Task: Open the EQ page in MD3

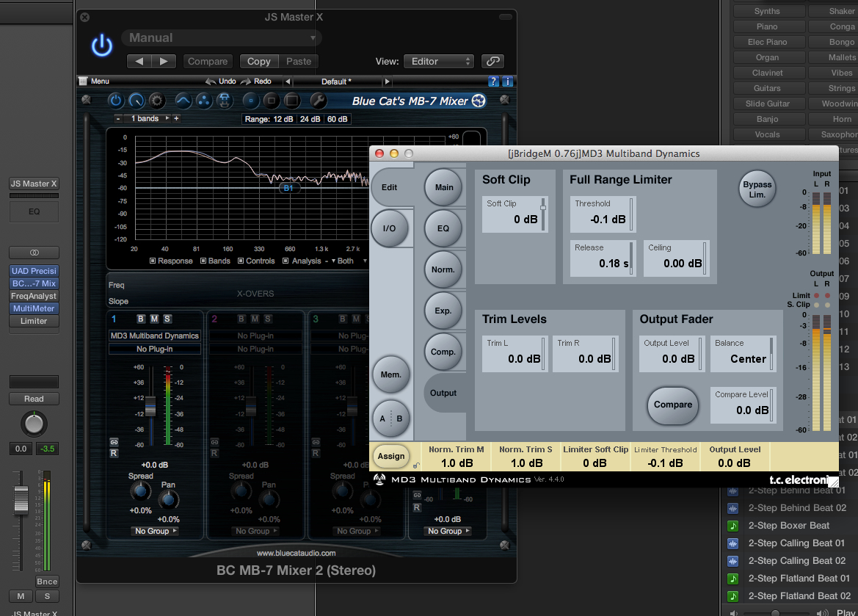Action: (443, 228)
